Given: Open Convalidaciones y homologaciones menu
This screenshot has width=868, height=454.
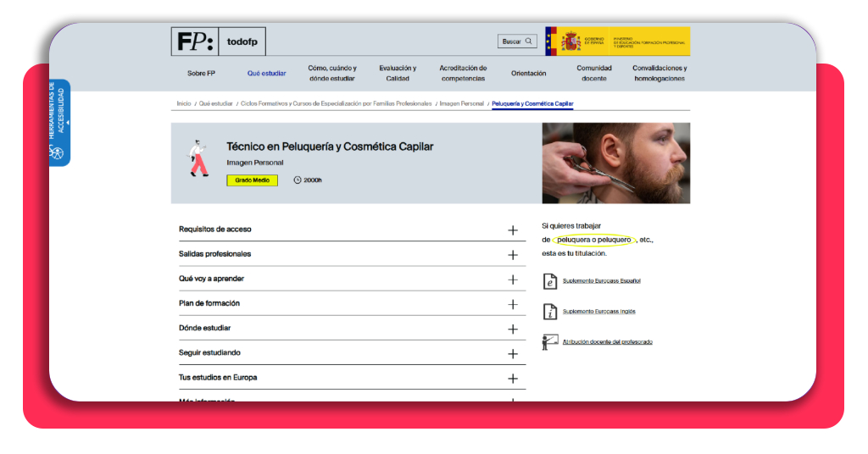Looking at the screenshot, I should tap(659, 73).
